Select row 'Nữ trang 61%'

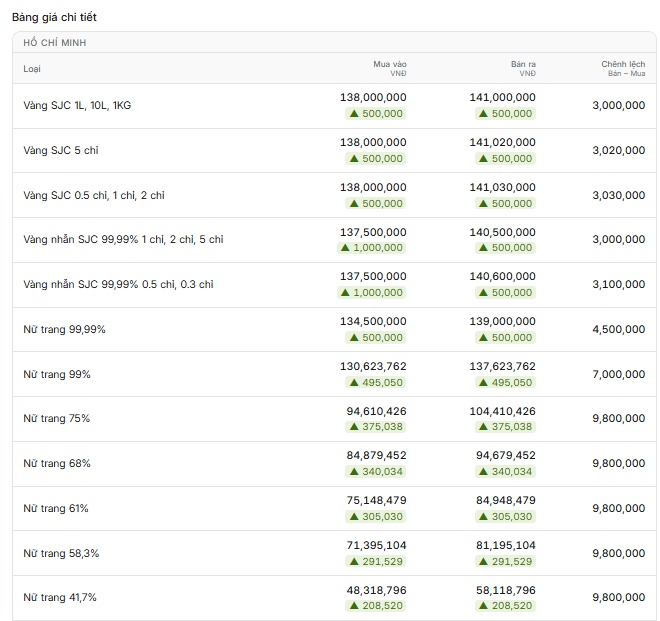tap(334, 509)
